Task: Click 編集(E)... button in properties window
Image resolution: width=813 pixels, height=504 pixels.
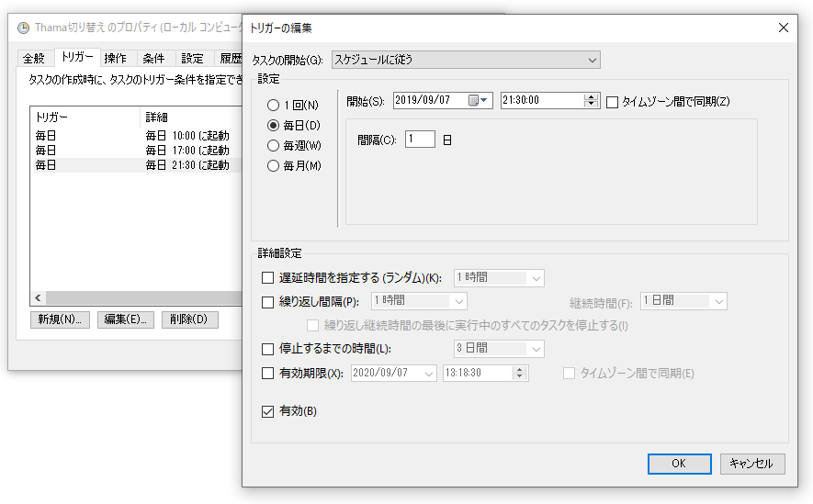Action: coord(126,319)
